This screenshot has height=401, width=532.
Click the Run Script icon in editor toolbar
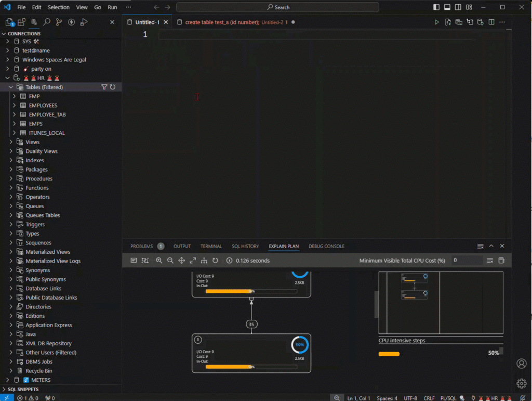point(448,22)
